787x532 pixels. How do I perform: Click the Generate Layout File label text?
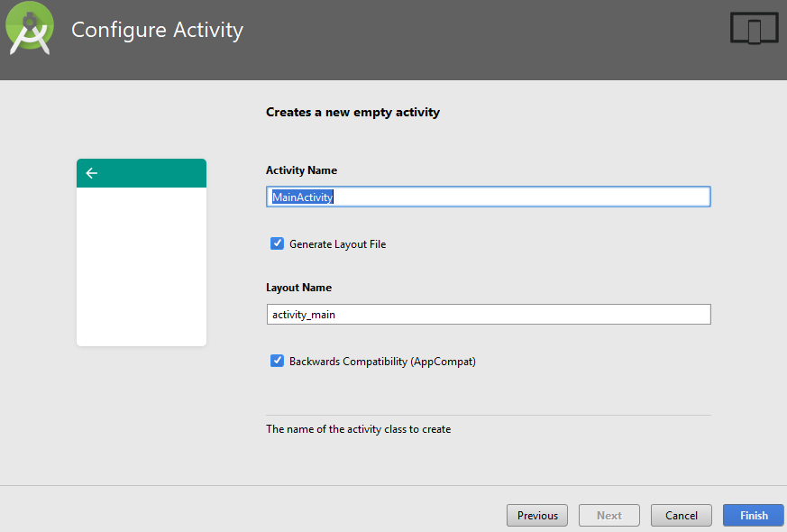click(338, 244)
